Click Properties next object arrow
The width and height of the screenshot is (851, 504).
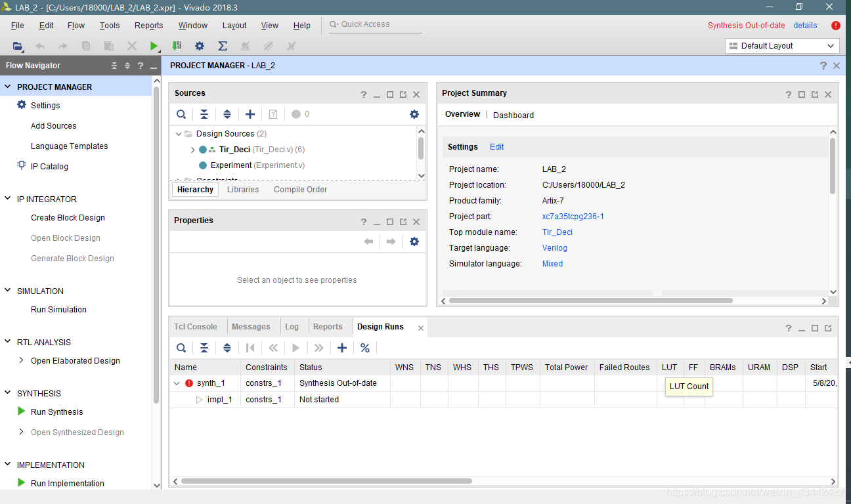[391, 241]
